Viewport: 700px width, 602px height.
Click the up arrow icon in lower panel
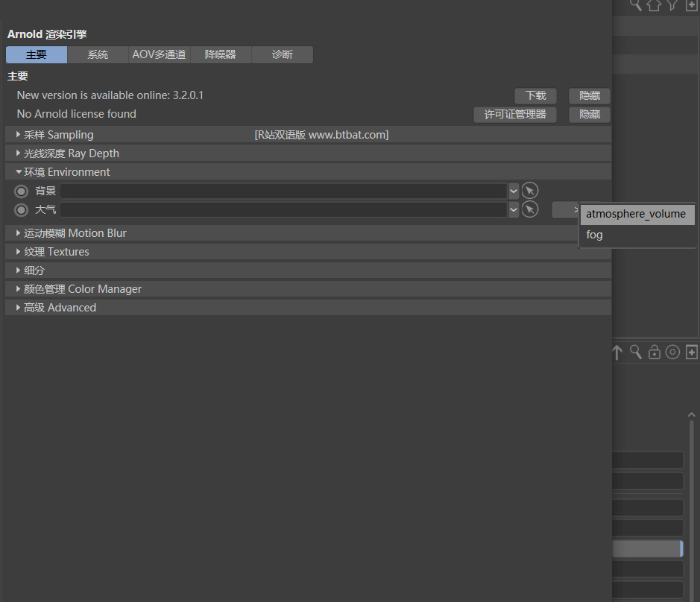point(617,352)
